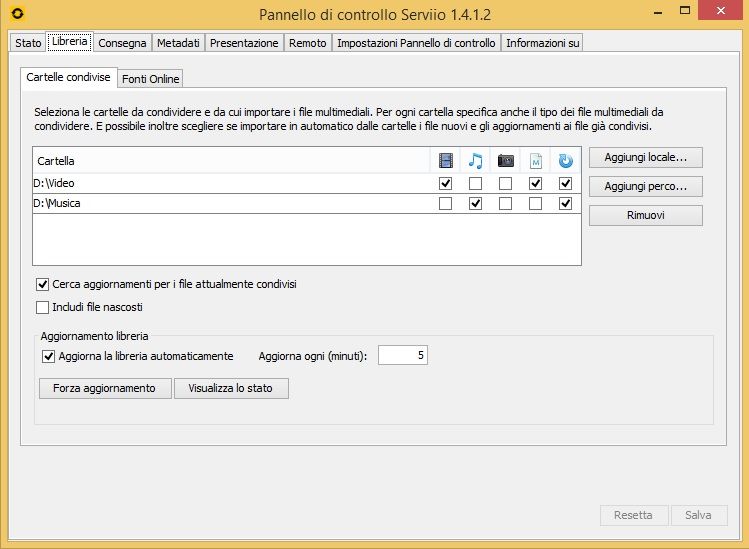Minimize the Serviio window

click(658, 11)
